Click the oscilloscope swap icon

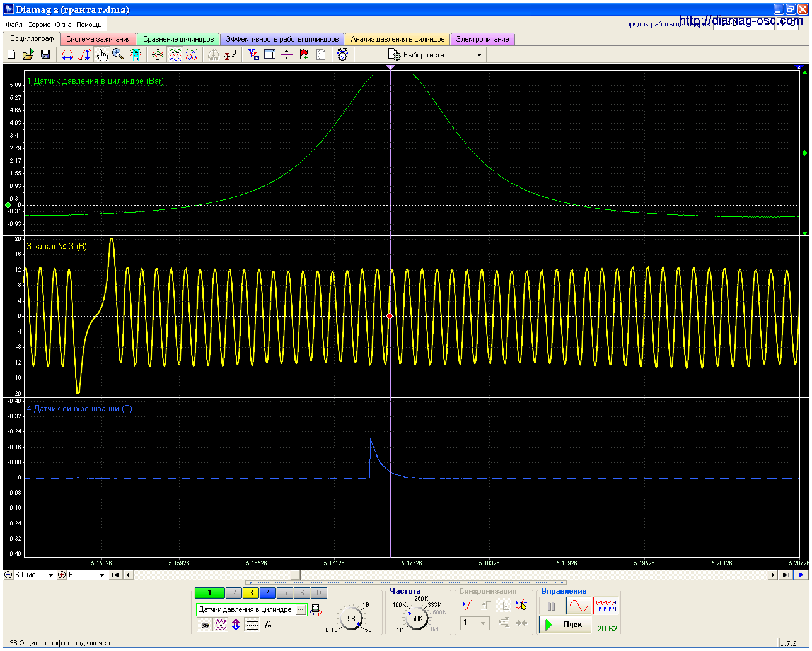(316, 610)
